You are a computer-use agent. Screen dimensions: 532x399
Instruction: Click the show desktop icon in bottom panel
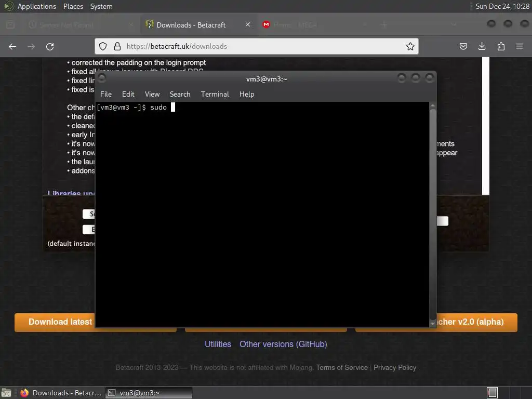pos(6,393)
